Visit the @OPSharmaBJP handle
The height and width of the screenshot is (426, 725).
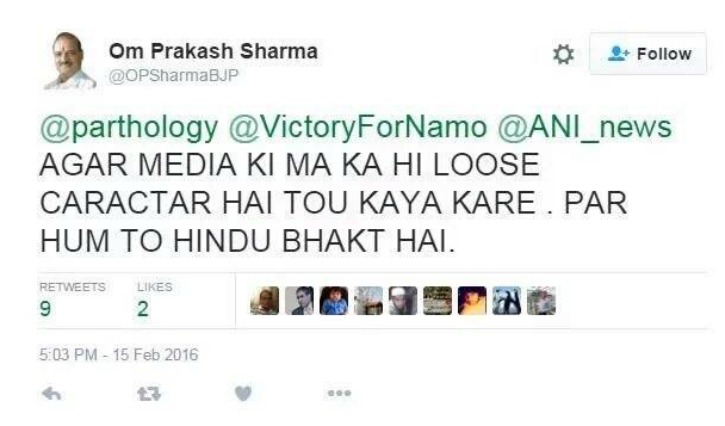pyautogui.click(x=173, y=76)
